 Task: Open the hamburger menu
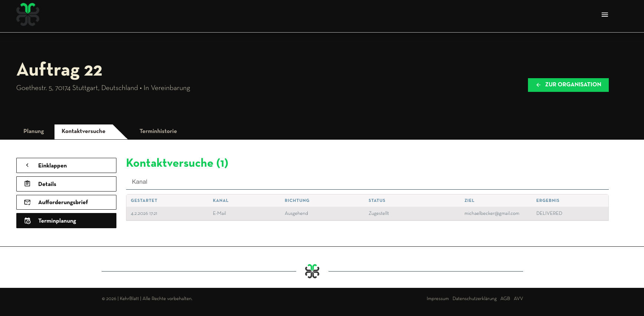[x=605, y=15]
